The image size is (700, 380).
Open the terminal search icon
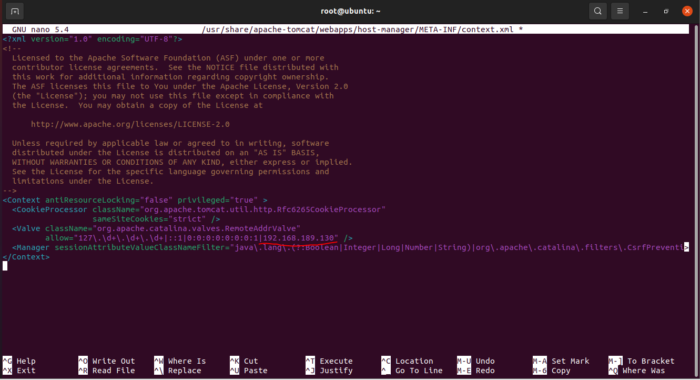tap(597, 11)
